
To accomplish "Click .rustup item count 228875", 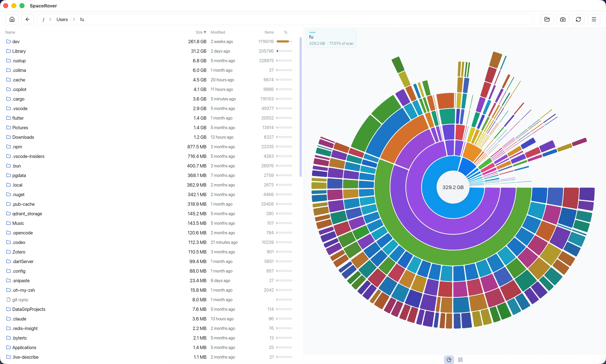I will pyautogui.click(x=266, y=61).
